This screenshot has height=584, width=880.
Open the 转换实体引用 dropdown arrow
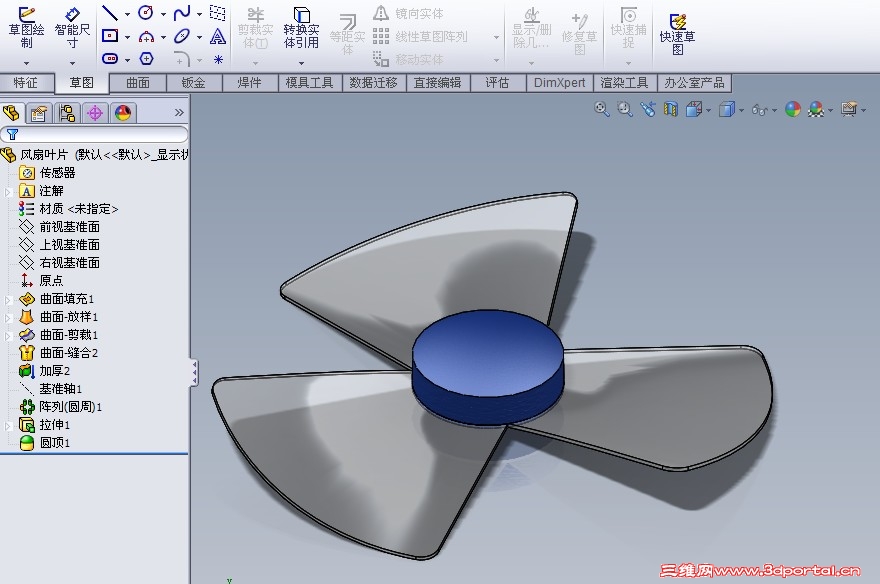301,63
